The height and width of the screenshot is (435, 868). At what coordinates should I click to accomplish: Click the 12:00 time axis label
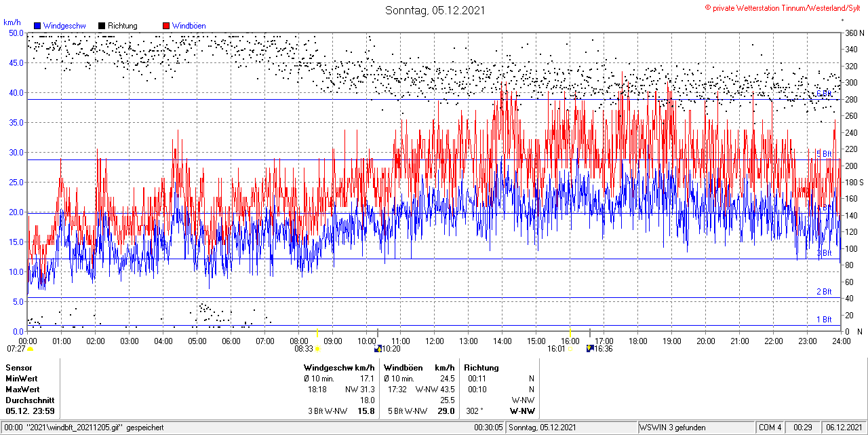434,341
